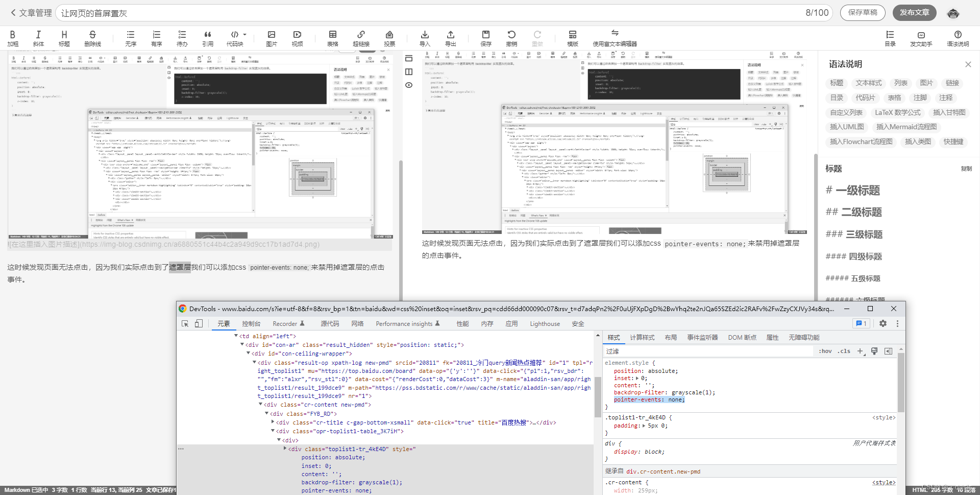Insert a to-do list (待办)
The width and height of the screenshot is (980, 495).
coord(182,38)
